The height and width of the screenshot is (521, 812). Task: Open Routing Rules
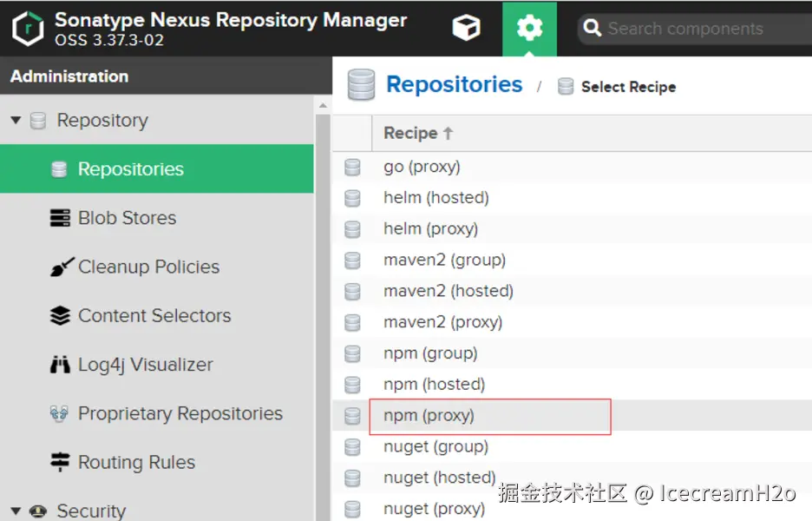click(x=137, y=462)
